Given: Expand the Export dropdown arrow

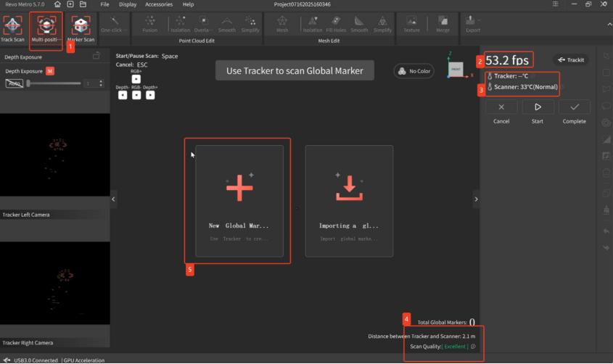Looking at the screenshot, I should pos(480,20).
